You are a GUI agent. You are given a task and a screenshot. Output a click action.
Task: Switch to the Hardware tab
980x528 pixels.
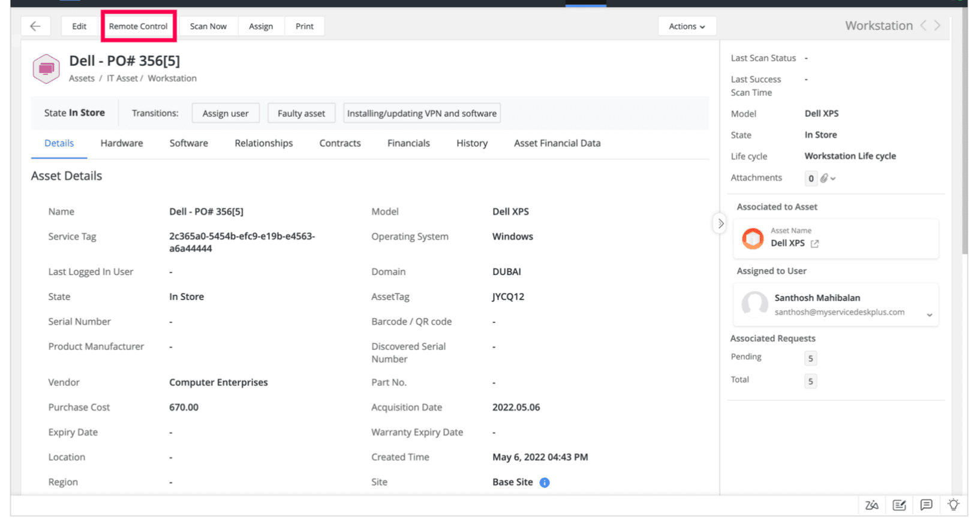(122, 143)
